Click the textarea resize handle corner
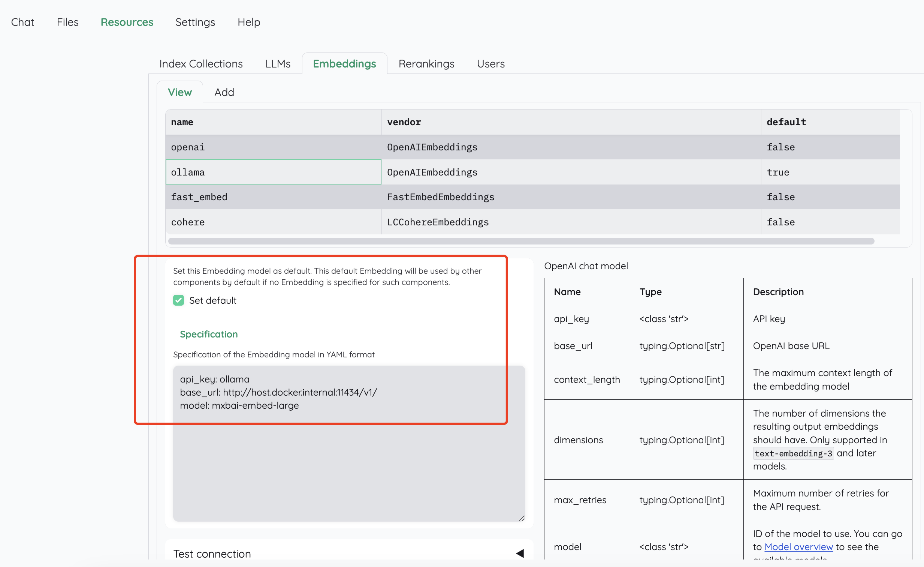The height and width of the screenshot is (567, 924). click(522, 518)
